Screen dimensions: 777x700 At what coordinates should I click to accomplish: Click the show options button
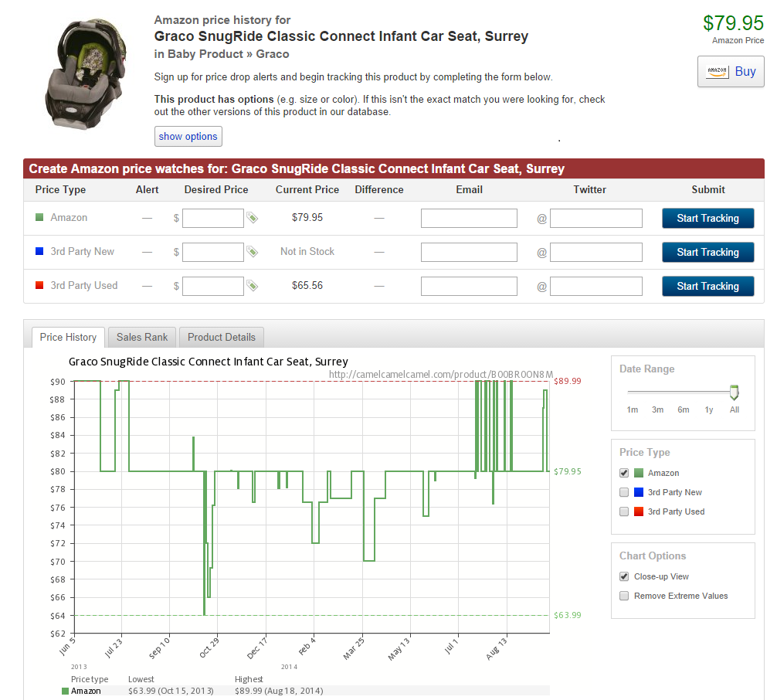click(188, 136)
